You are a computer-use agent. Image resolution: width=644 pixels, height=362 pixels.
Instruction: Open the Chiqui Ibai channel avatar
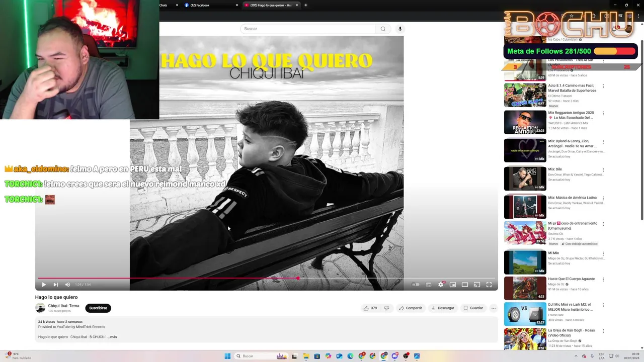[40, 308]
